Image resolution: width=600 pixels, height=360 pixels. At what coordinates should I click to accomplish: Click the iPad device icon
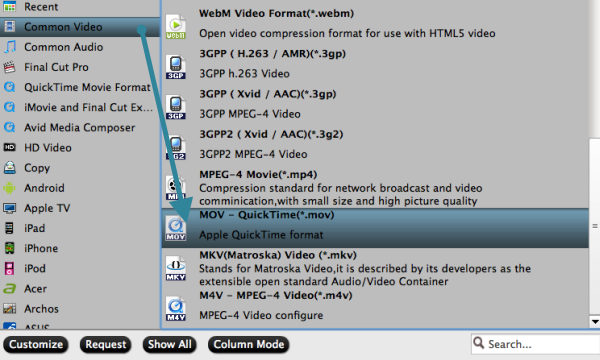pos(9,228)
